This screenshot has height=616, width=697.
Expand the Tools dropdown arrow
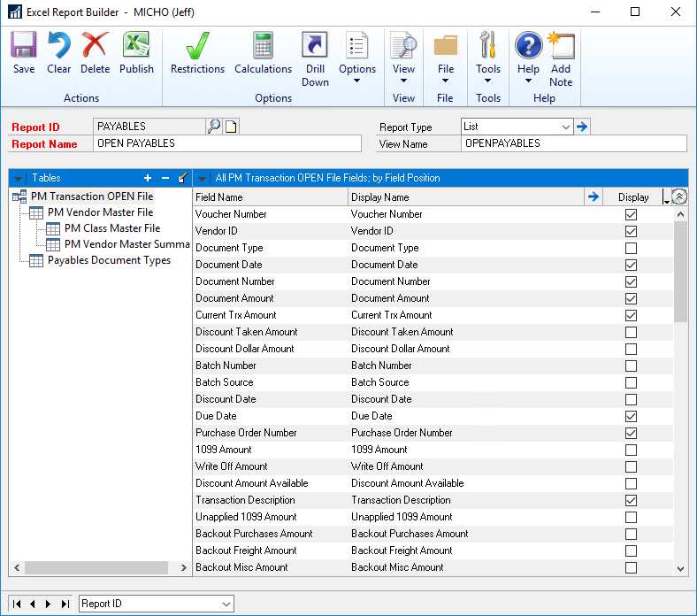tap(487, 81)
